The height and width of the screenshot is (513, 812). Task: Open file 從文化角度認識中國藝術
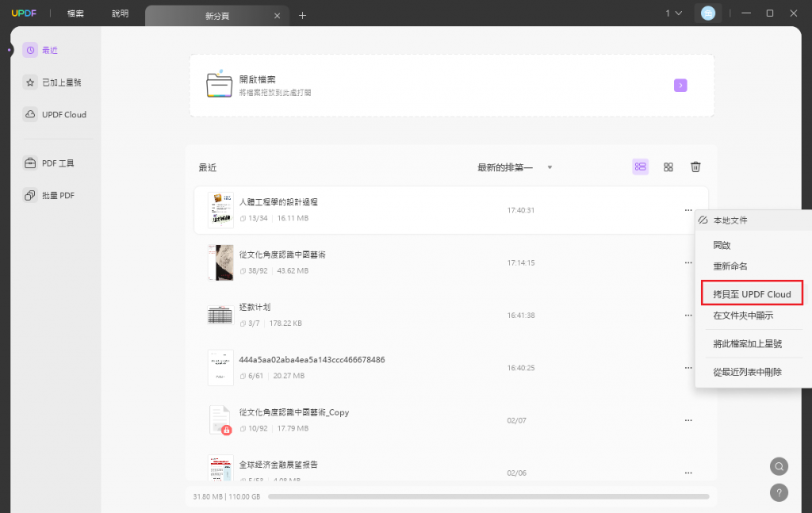[282, 255]
